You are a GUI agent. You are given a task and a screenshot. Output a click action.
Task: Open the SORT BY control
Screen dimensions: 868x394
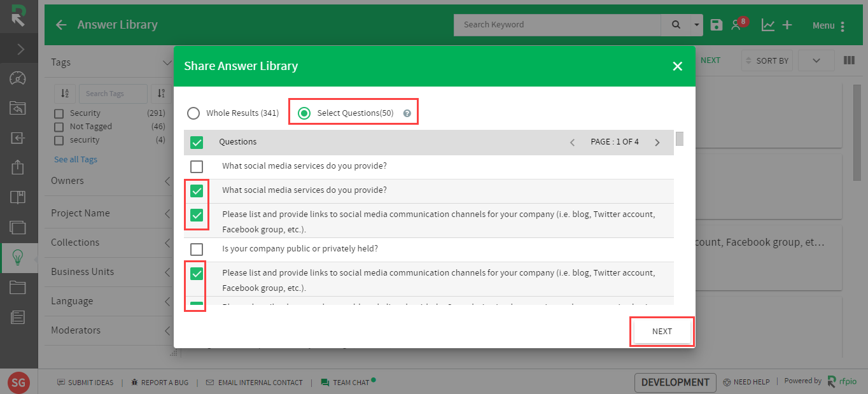(767, 60)
